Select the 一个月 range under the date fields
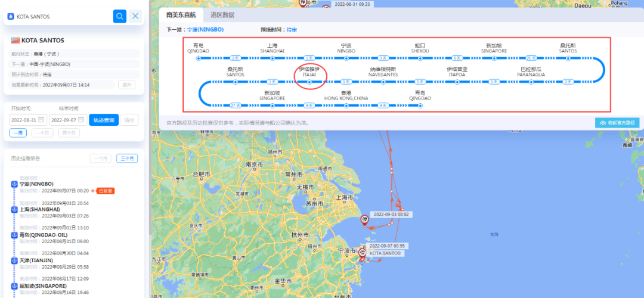The image size is (644, 298). pos(42,133)
